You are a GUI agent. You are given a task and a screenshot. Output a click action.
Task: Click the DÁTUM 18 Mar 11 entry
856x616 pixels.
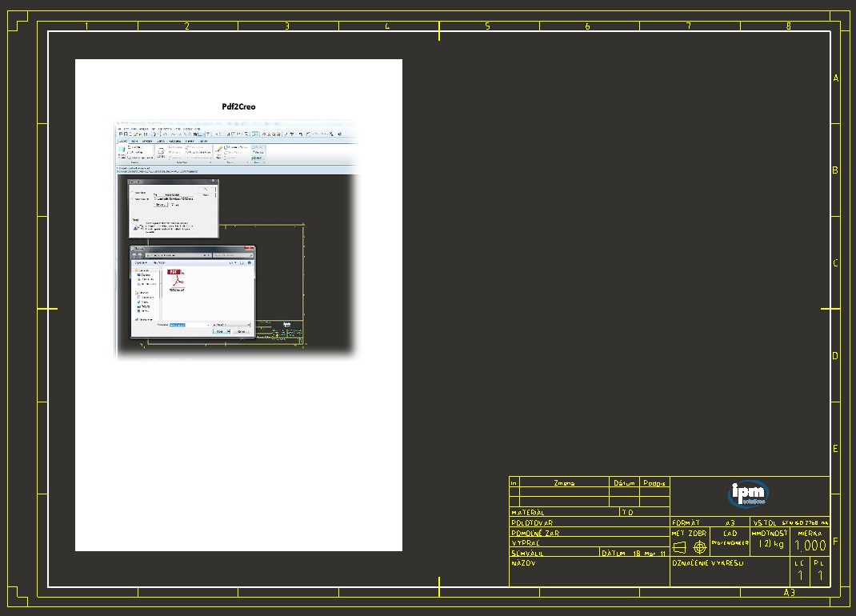(634, 553)
